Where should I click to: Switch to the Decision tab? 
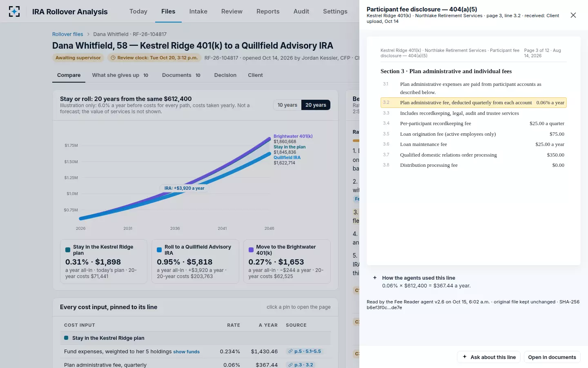[x=225, y=75]
